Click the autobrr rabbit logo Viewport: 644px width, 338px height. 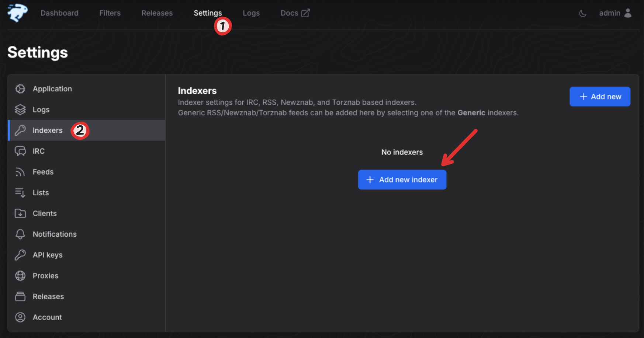click(17, 13)
